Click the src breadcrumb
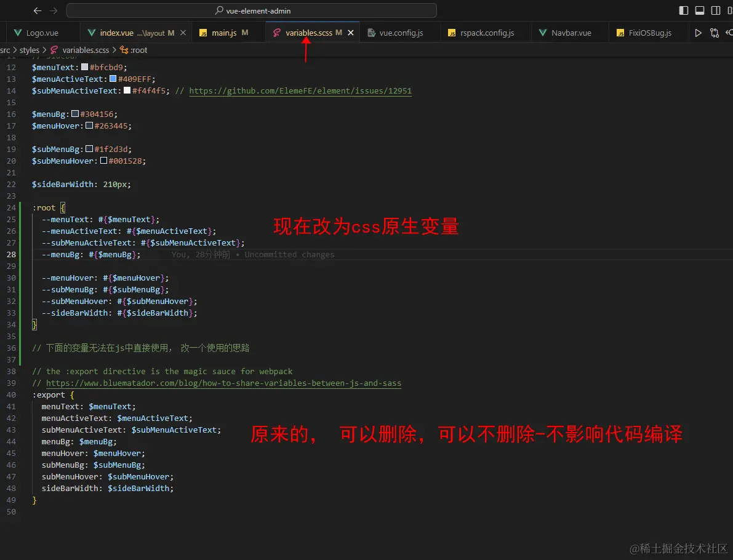This screenshot has height=560, width=733. tap(5, 50)
